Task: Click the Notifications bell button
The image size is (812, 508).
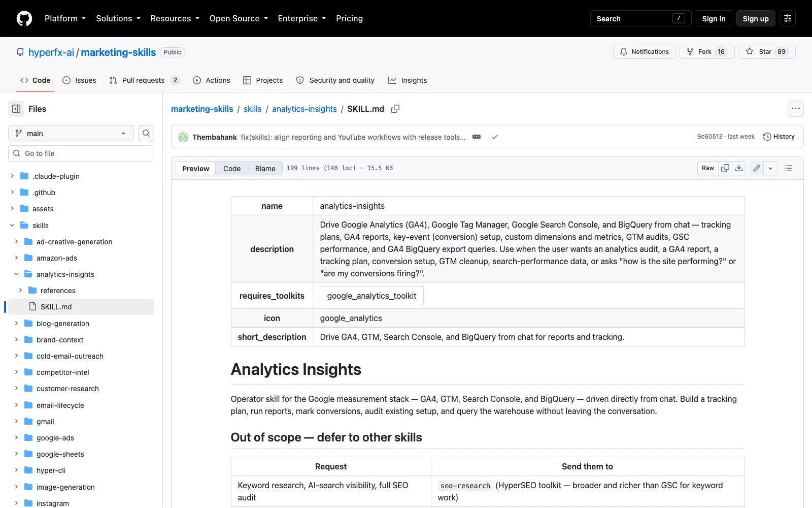Action: pos(645,52)
